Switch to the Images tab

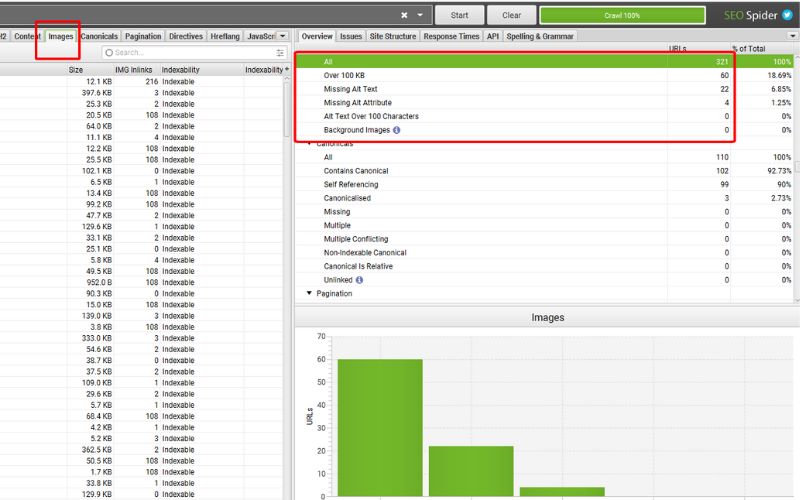[61, 36]
